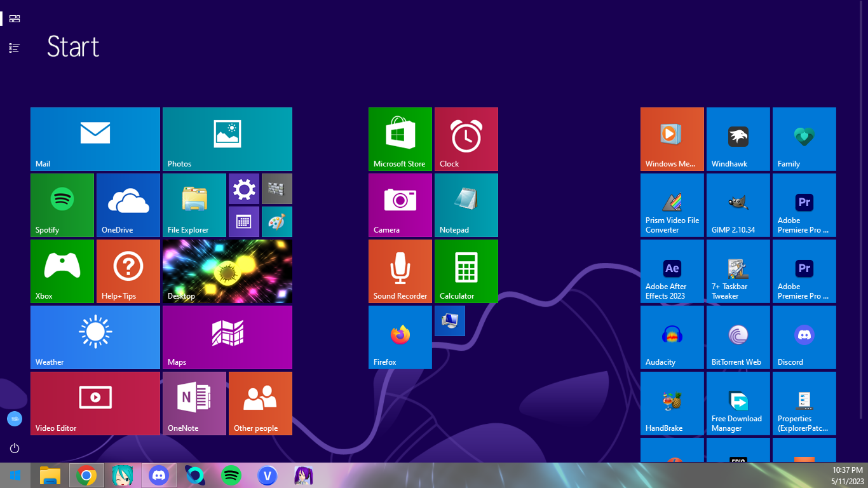
Task: Open the user account avatar
Action: (15, 419)
